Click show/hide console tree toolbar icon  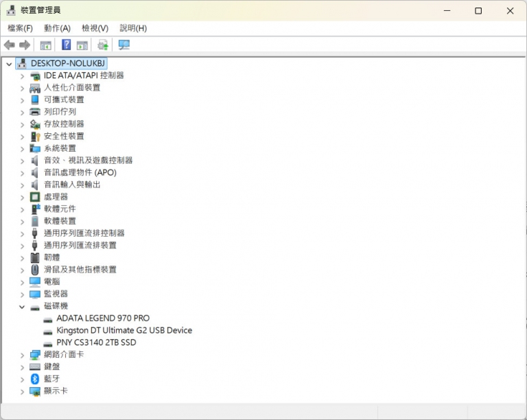click(46, 45)
